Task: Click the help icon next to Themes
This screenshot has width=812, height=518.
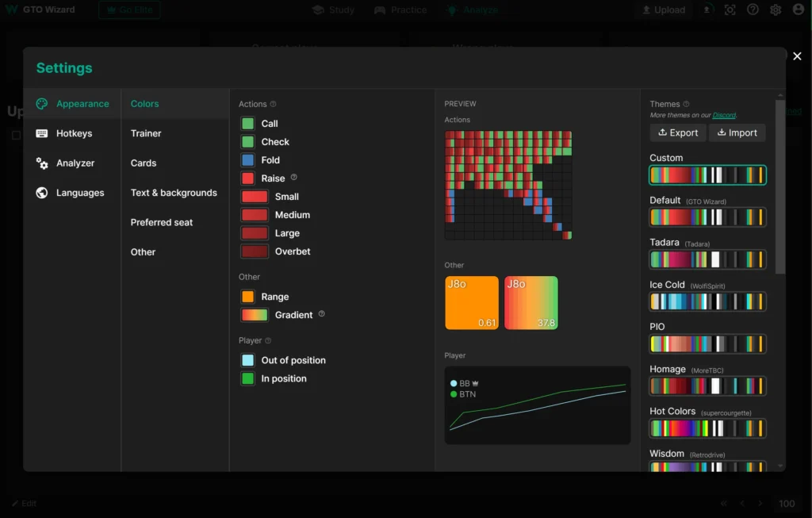Action: point(686,104)
